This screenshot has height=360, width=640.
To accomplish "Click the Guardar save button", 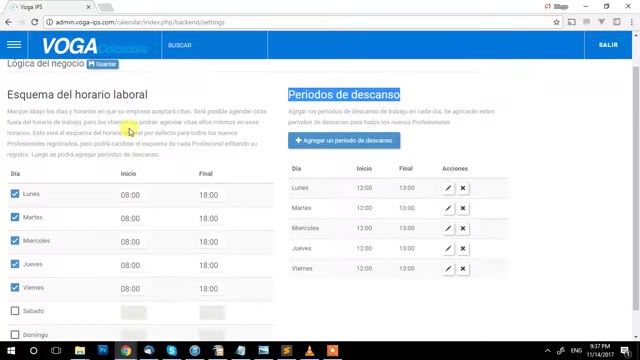I will click(102, 64).
